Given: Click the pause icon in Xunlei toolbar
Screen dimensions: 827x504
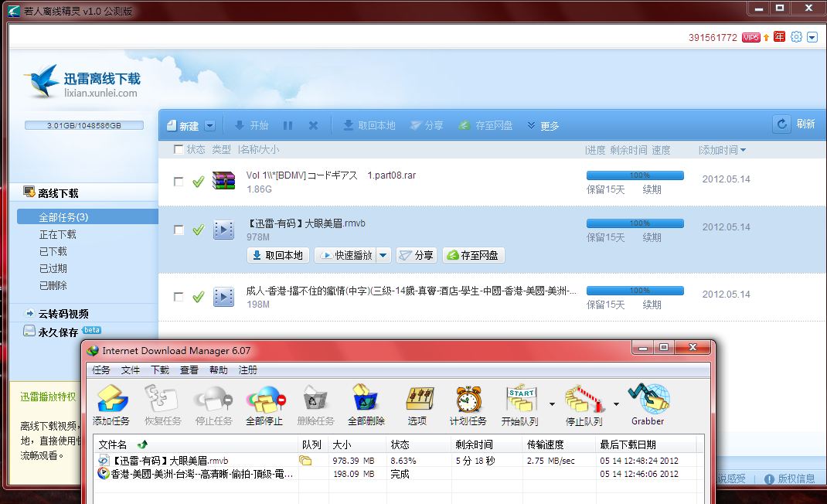Looking at the screenshot, I should (288, 125).
